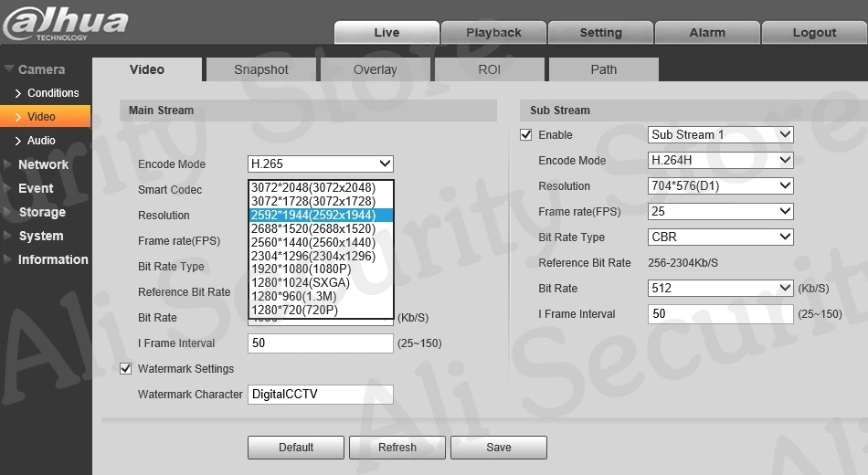Switch to the Path sub-tab
The height and width of the screenshot is (475, 868).
click(x=603, y=69)
